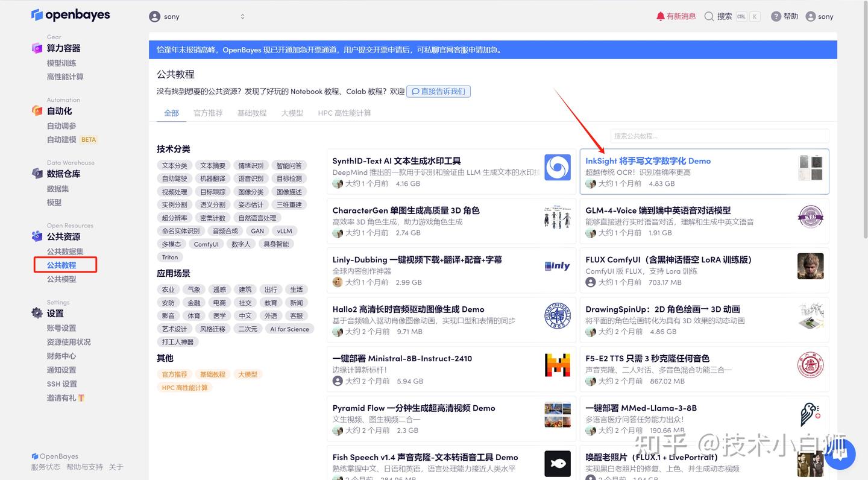Open SSH 设置 from the sidebar

coord(61,384)
